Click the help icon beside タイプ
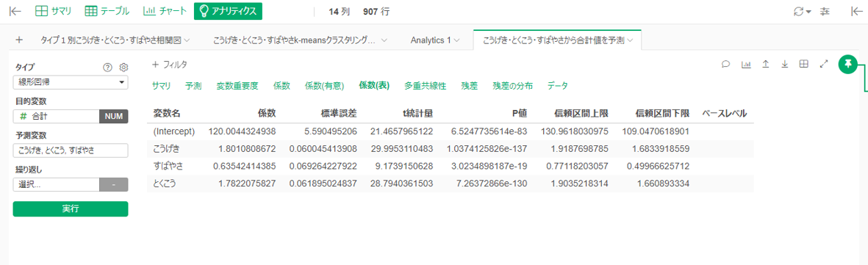The width and height of the screenshot is (868, 265). click(x=108, y=67)
